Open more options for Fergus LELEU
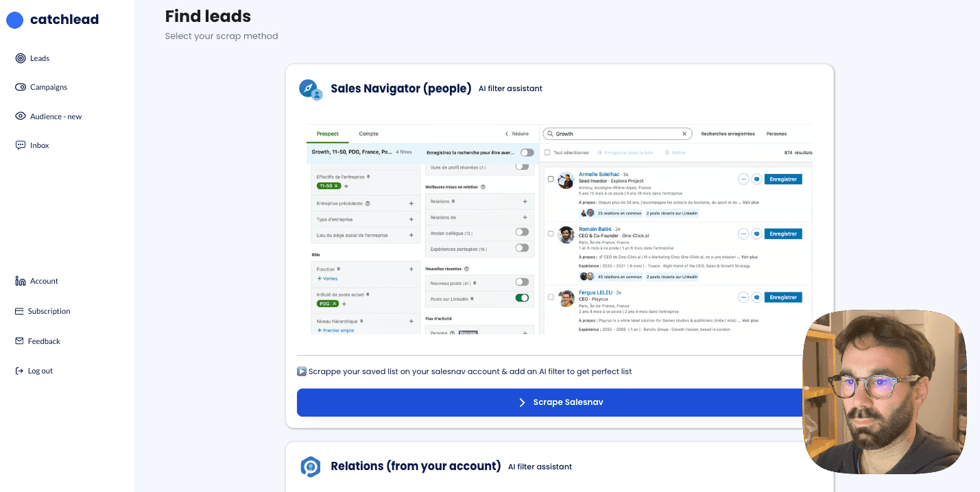 point(743,297)
